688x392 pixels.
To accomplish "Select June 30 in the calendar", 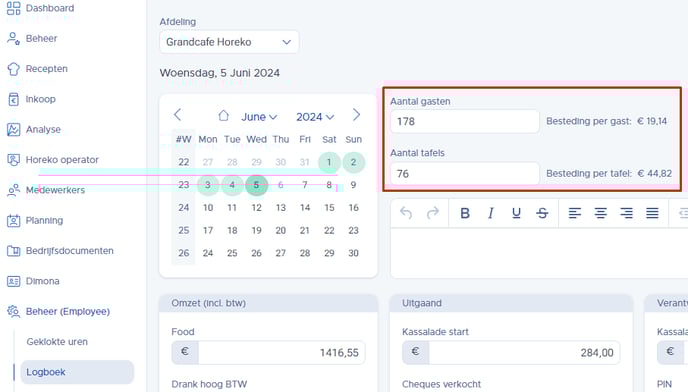I will (353, 253).
